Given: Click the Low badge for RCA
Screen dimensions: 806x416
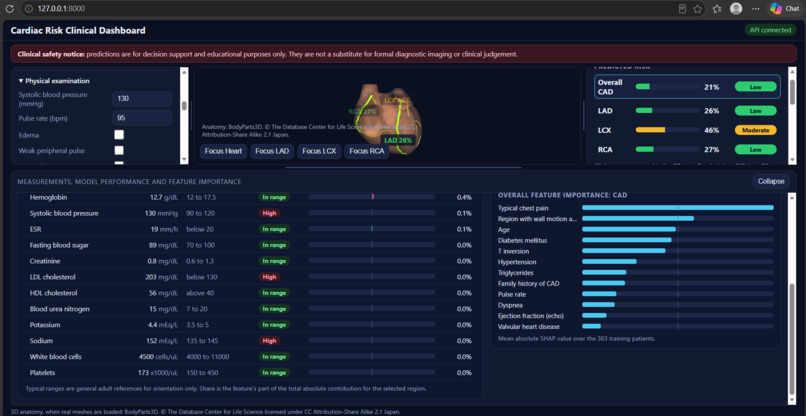Looking at the screenshot, I should point(756,150).
